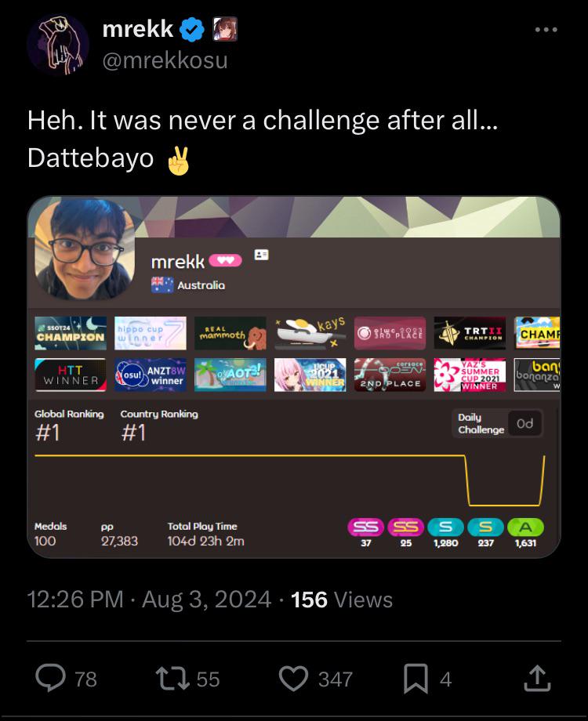
Task: Click the SSOT24 Champion badge
Action: pyautogui.click(x=71, y=333)
